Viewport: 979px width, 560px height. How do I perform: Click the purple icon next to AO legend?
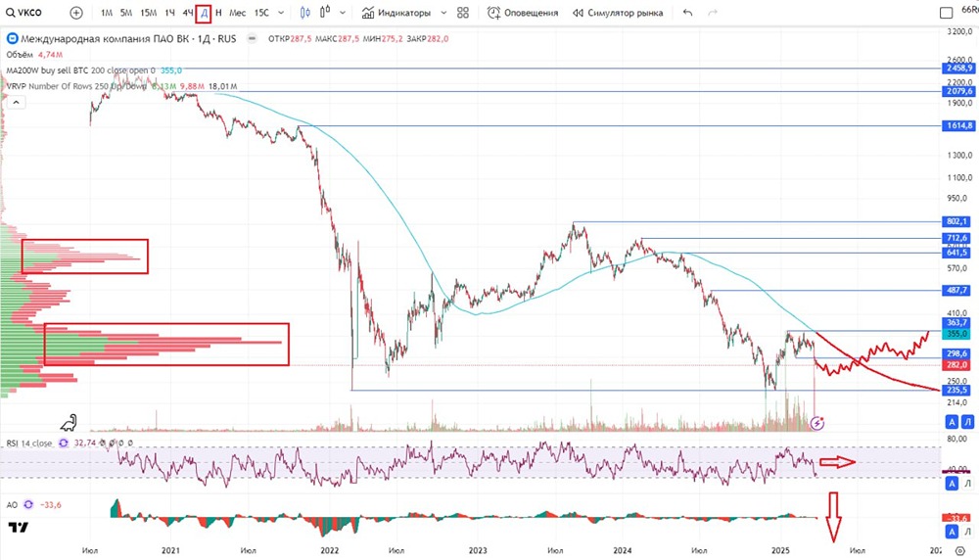click(28, 504)
